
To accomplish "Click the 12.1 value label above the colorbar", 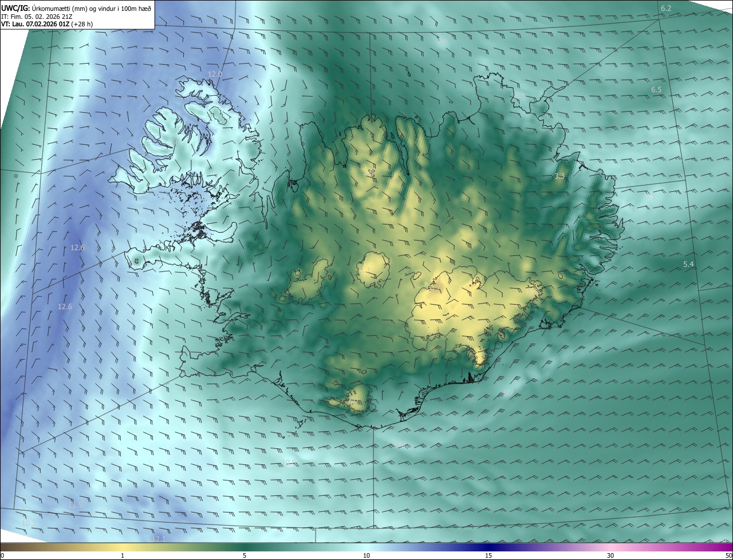I will coord(159,539).
